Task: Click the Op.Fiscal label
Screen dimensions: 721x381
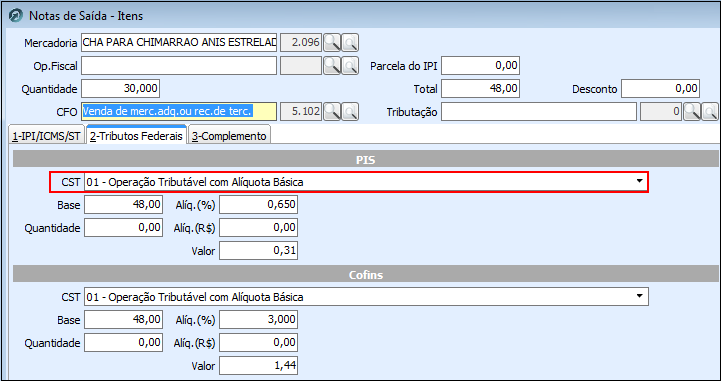Action: click(x=55, y=67)
